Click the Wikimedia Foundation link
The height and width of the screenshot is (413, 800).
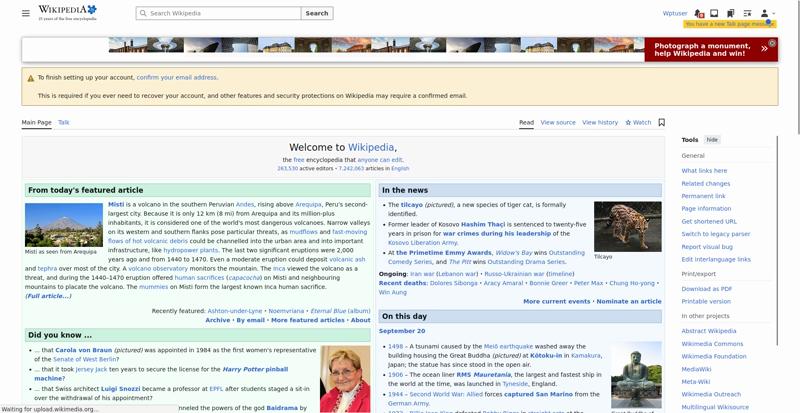(714, 356)
